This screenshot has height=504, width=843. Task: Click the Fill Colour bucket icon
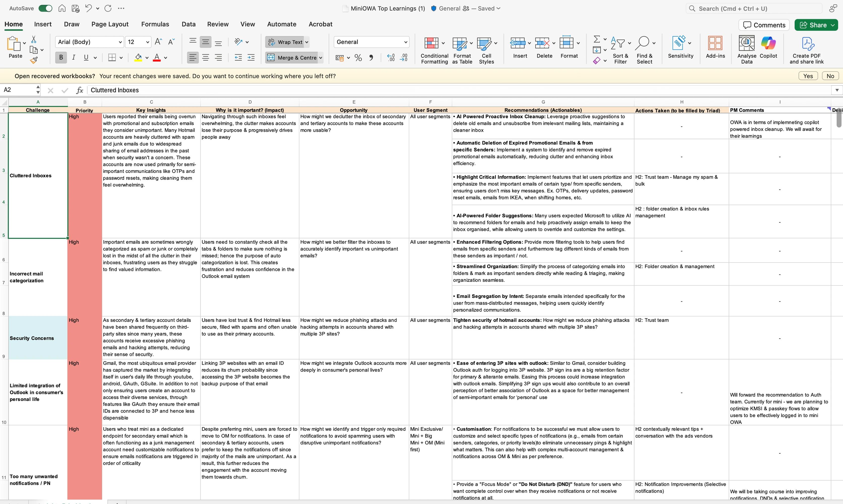tap(138, 57)
